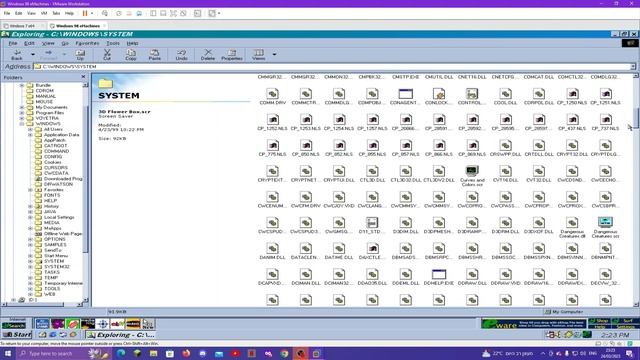
Task: Expand the Program Files folder
Action: coord(22,113)
